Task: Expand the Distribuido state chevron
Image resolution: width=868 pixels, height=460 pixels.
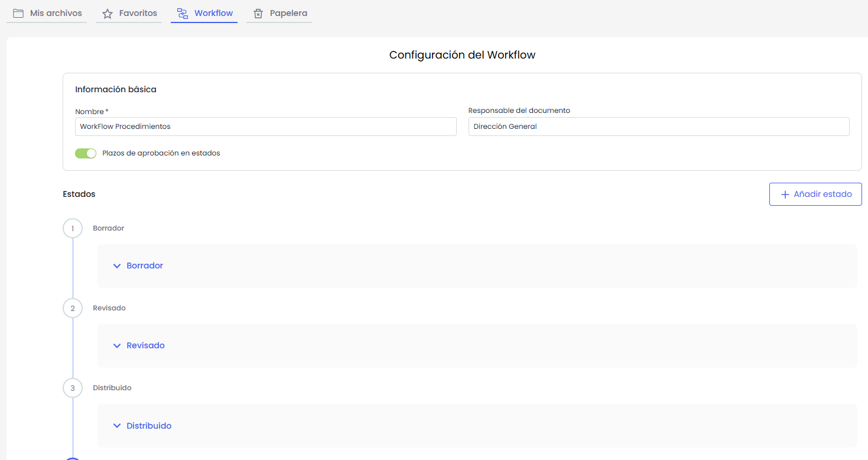Action: coord(116,426)
